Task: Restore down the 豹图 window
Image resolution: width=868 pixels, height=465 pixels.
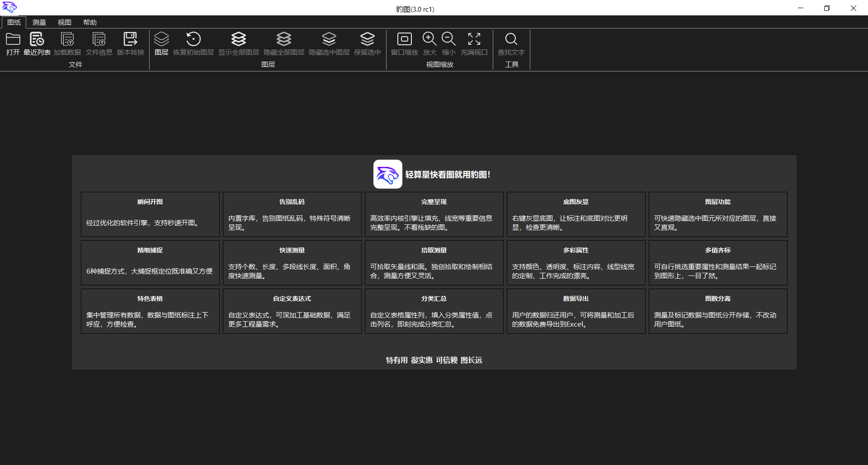Action: 827,8
